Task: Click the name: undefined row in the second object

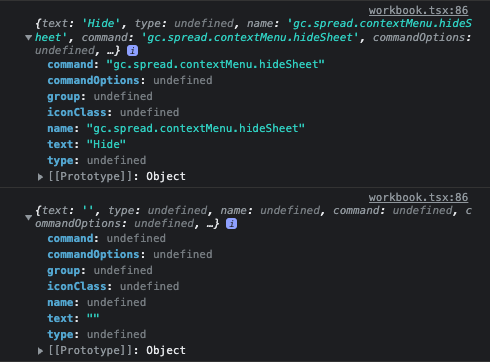Action: pos(97,302)
